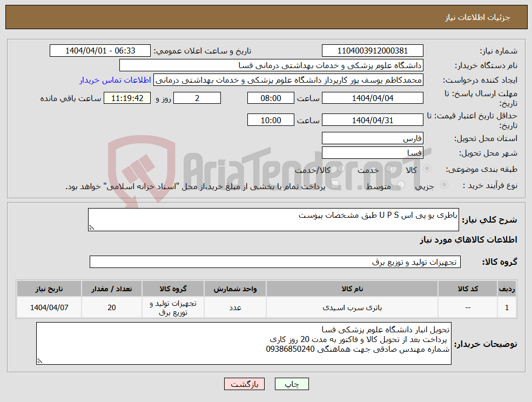The image size is (532, 402).
Task: Click the price validity hour 10:00
Action: pos(271,120)
